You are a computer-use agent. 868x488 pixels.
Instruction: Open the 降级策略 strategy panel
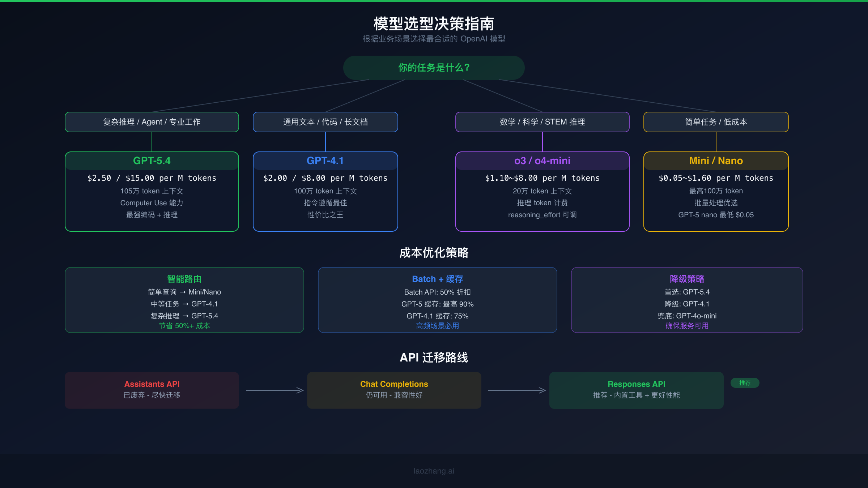tap(687, 300)
